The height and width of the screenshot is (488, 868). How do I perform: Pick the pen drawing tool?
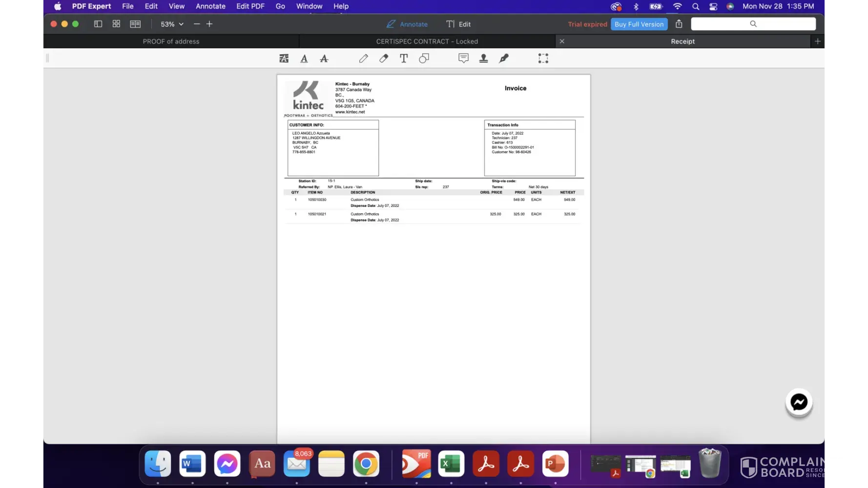363,59
